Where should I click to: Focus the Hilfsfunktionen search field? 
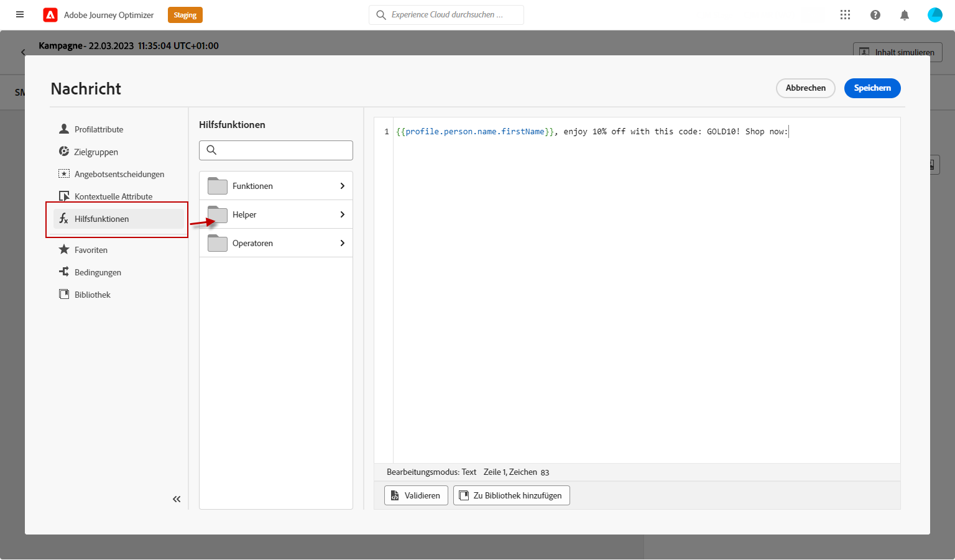coord(276,150)
